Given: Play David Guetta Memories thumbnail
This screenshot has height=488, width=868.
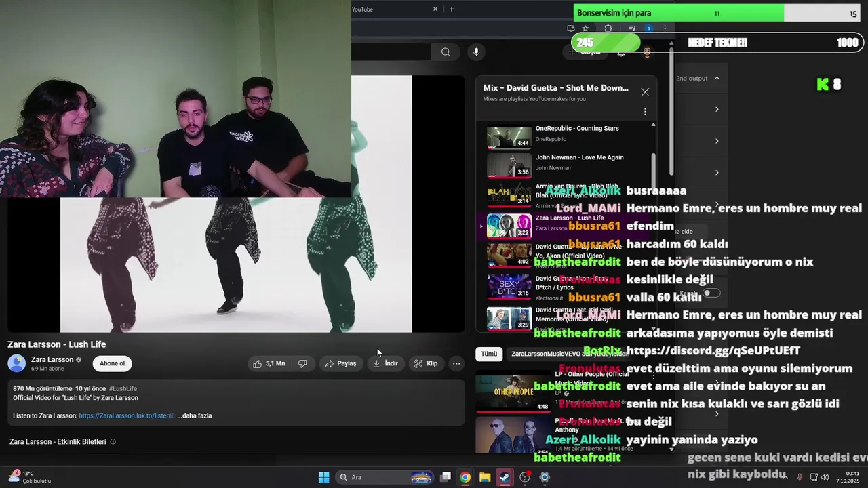Looking at the screenshot, I should click(509, 319).
